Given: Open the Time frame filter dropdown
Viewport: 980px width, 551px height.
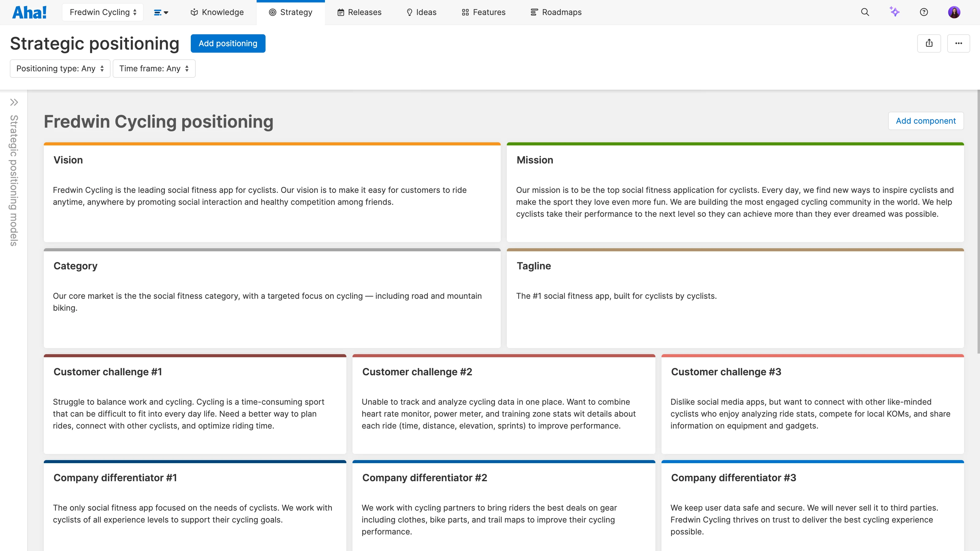Looking at the screenshot, I should [x=154, y=69].
